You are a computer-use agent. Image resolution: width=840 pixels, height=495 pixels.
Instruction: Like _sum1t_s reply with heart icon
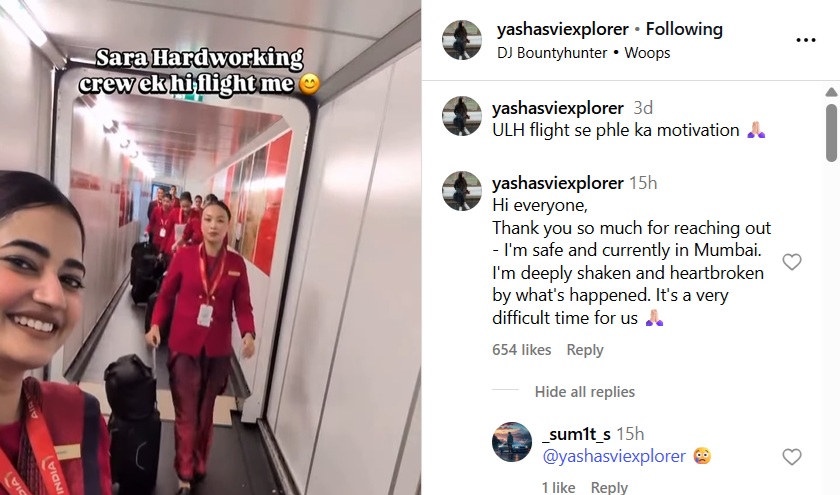792,457
